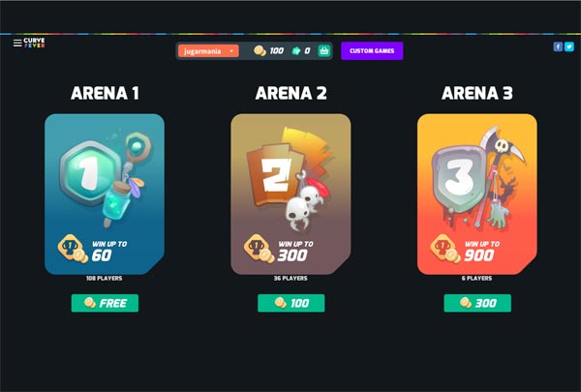Enter Arena 3 for 300 coins

click(x=477, y=303)
